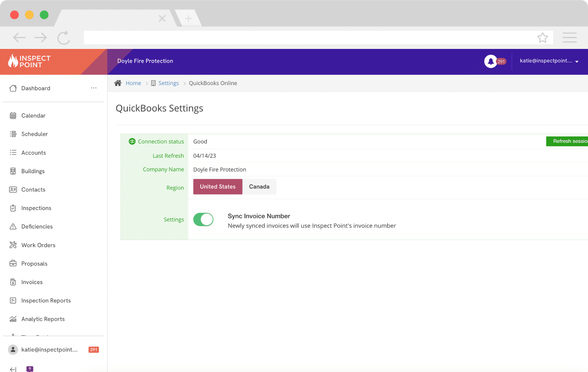Navigate to Work Orders

[x=38, y=245]
